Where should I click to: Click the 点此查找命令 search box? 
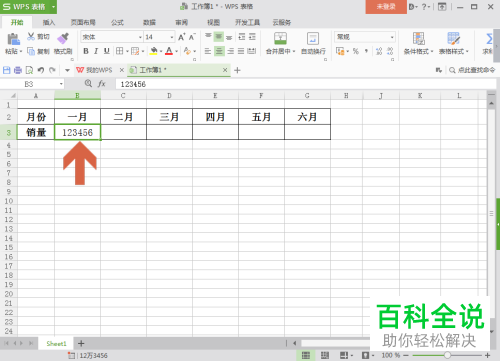472,70
